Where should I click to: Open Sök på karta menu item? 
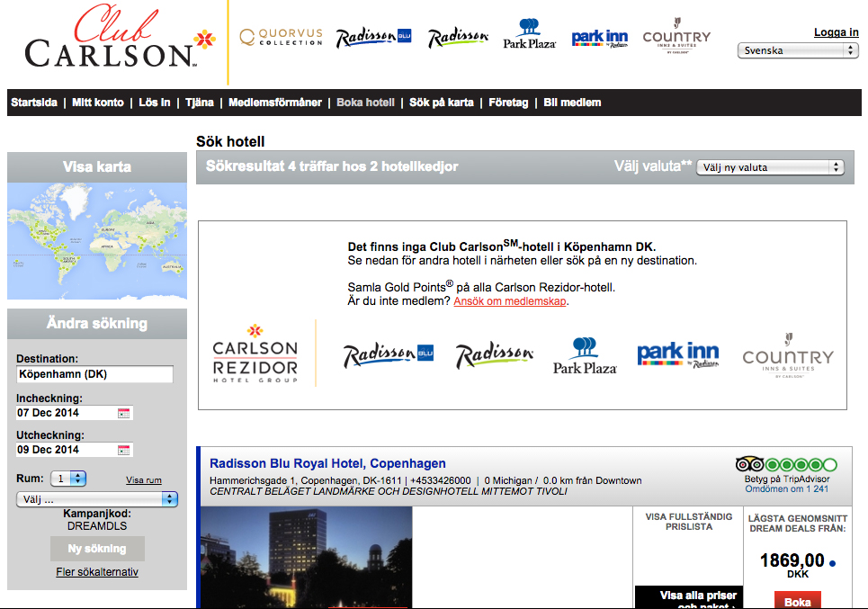(x=441, y=103)
